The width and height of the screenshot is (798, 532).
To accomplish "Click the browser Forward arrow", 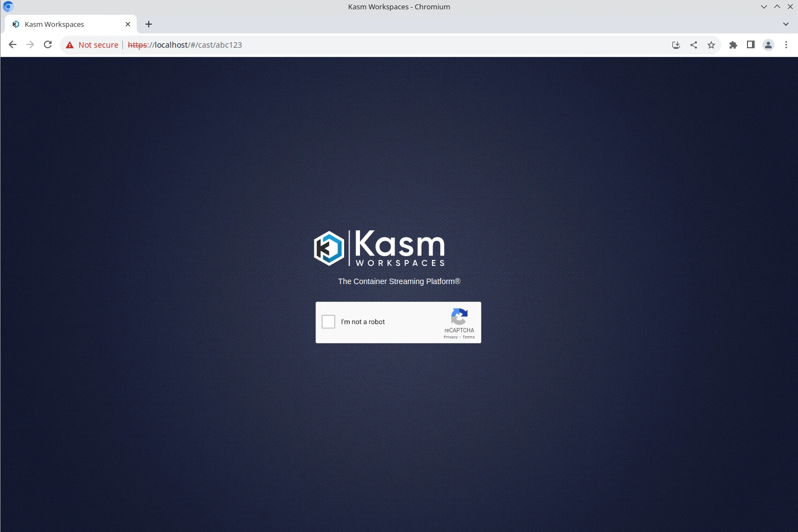I will click(30, 45).
